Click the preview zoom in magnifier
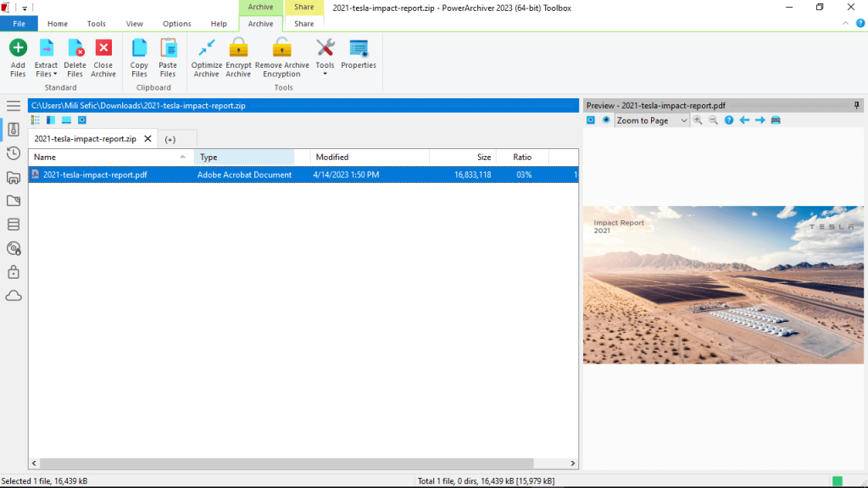 (698, 120)
